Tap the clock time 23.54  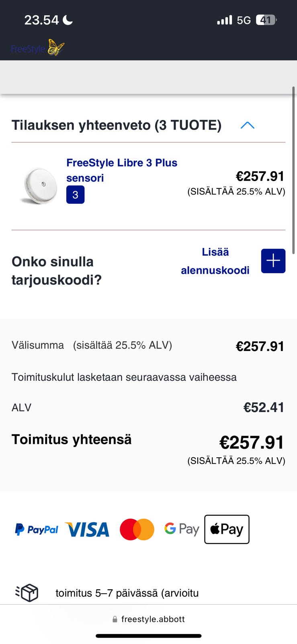pos(41,20)
